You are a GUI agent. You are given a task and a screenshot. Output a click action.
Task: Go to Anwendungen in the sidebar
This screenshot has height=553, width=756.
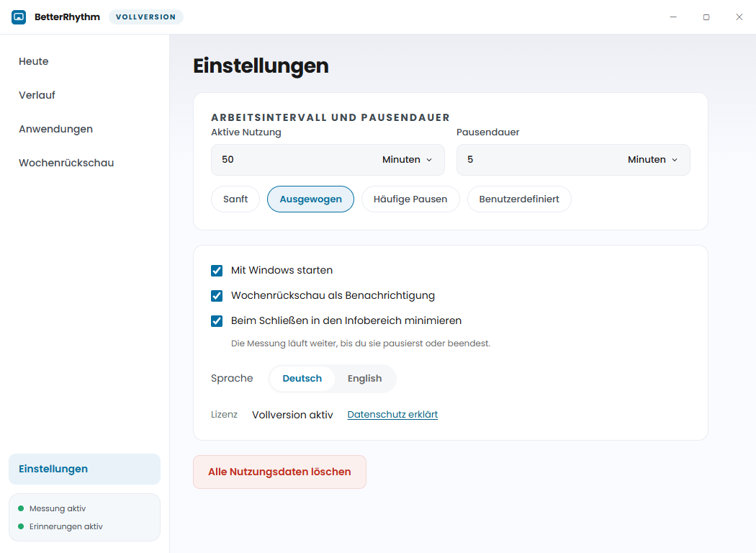(55, 129)
